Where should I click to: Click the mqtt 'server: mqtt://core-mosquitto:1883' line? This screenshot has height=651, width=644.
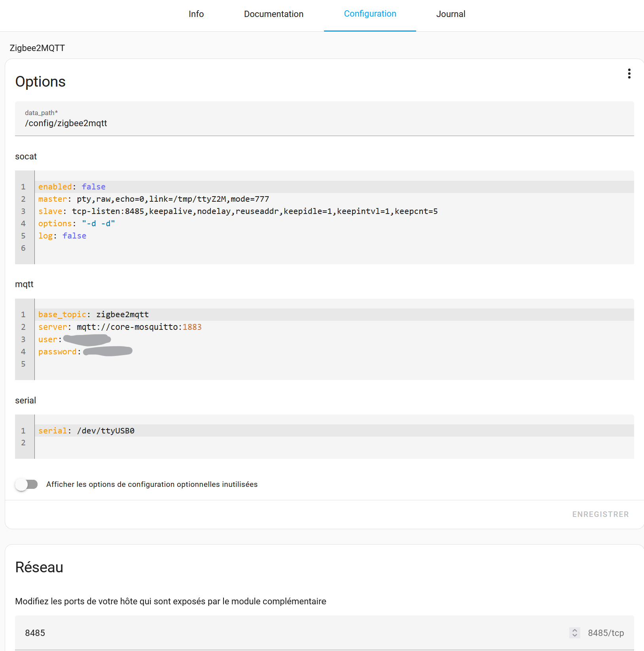[334, 327]
